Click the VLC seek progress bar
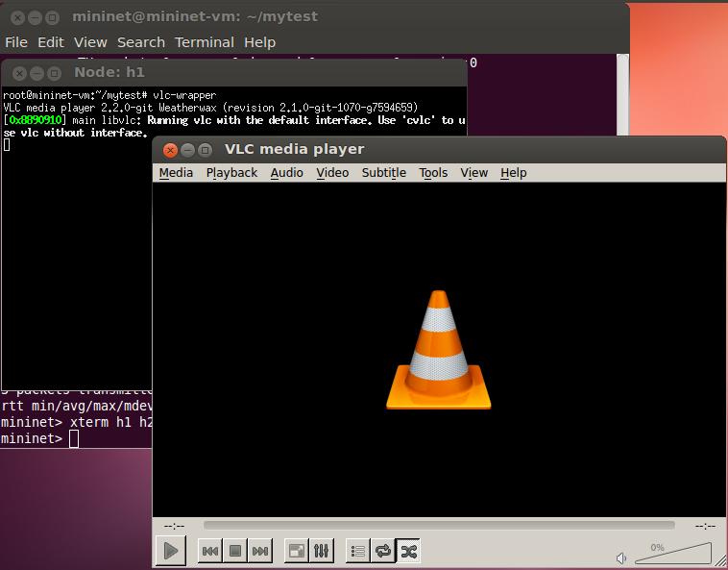 pyautogui.click(x=439, y=526)
